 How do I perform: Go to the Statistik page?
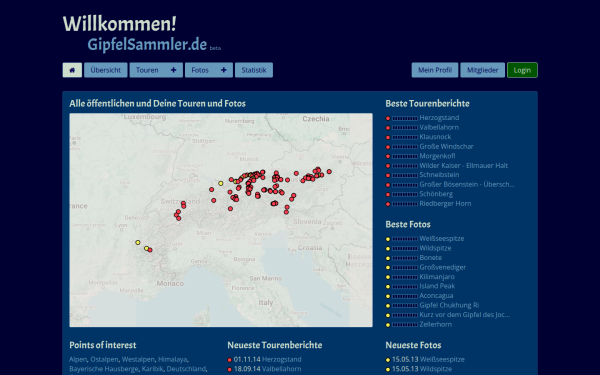(254, 70)
